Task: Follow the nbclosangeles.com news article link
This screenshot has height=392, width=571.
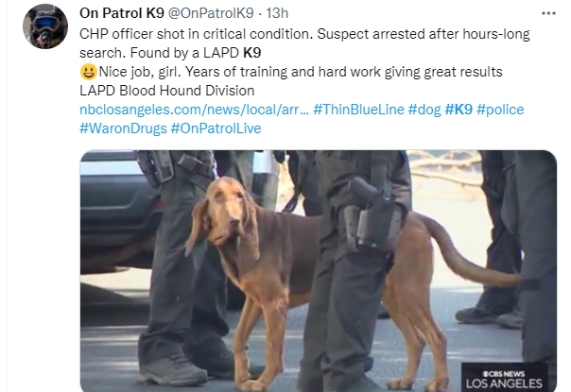Action: tap(194, 110)
